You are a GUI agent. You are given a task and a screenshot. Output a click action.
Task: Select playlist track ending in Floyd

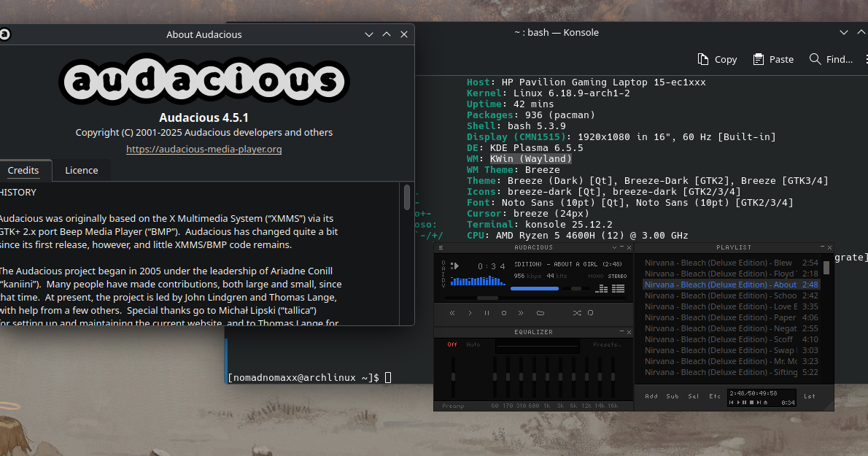click(731, 274)
